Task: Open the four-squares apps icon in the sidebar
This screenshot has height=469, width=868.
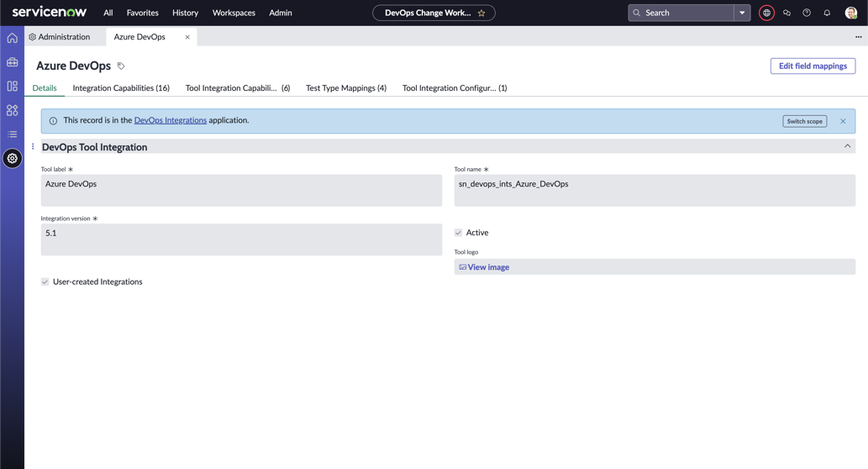Action: [12, 110]
